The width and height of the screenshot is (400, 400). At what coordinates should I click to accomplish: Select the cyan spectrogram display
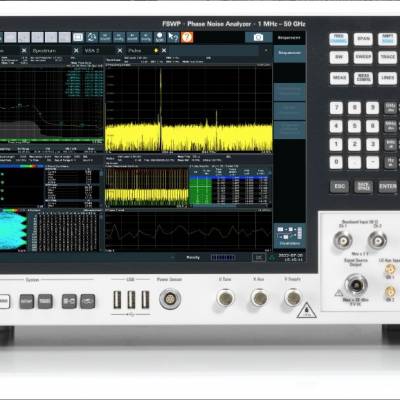[13, 231]
